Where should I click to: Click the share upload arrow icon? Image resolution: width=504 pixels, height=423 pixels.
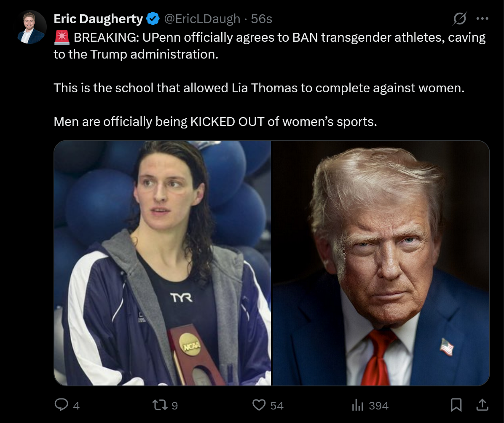coord(482,405)
